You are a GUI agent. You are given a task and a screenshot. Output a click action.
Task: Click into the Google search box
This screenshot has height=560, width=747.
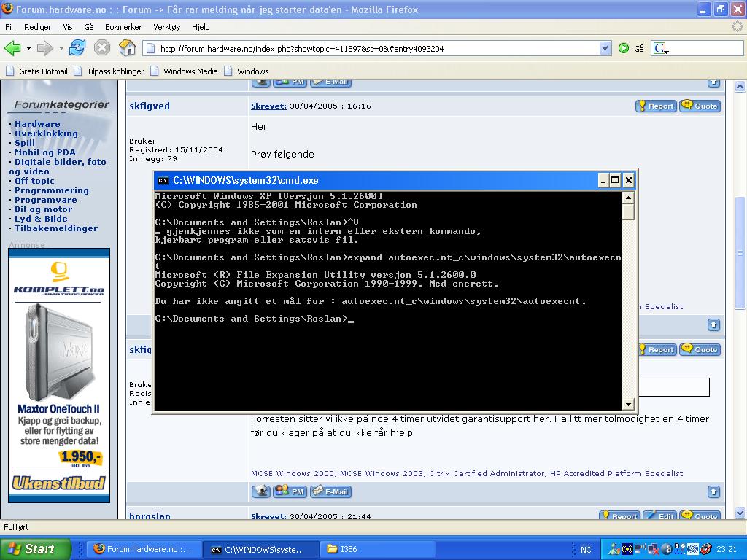pos(706,48)
